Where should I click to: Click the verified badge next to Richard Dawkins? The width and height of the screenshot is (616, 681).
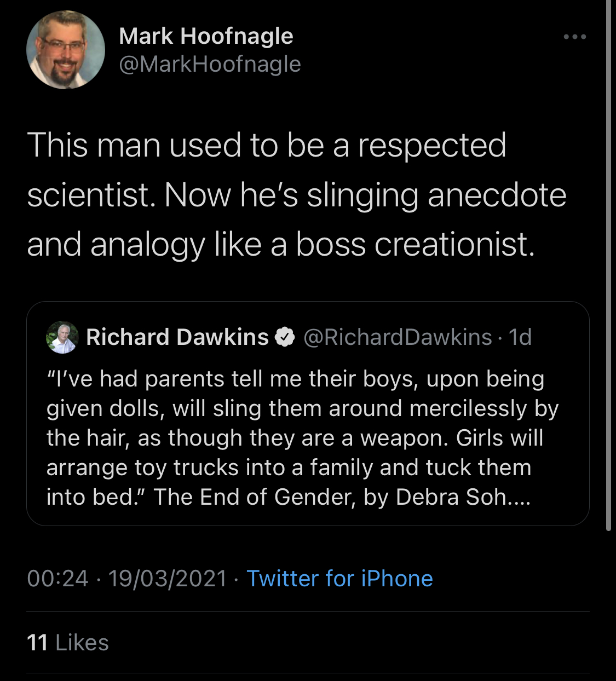click(285, 338)
